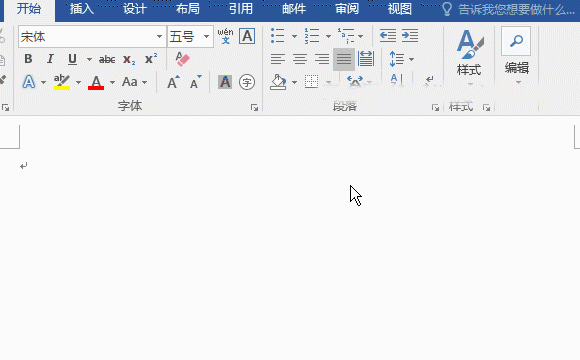Toggle italic formatting

(x=50, y=59)
